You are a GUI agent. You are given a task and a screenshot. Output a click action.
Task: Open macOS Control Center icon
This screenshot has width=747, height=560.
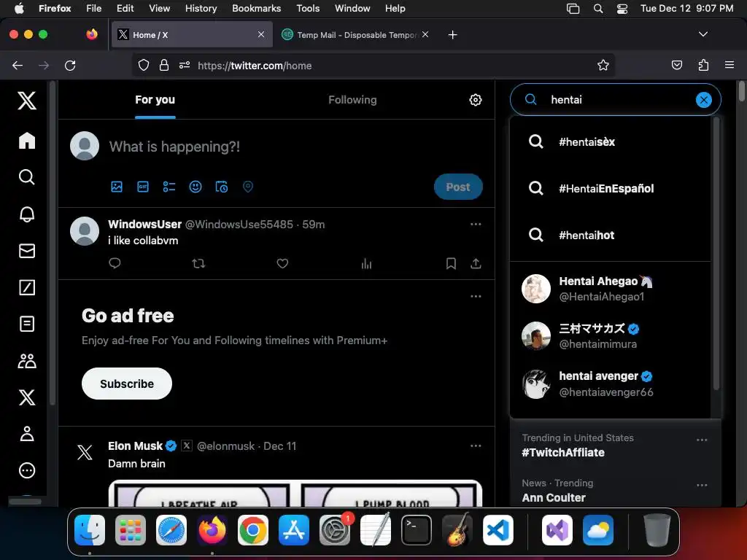click(x=622, y=9)
